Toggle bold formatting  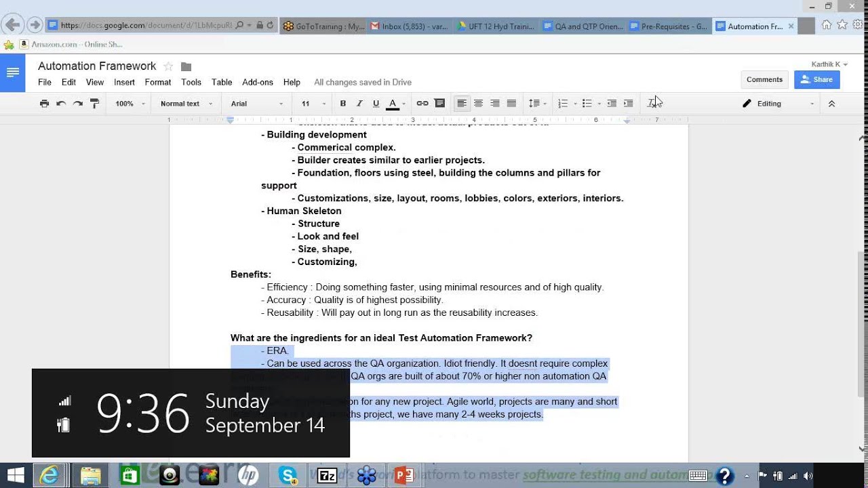343,104
